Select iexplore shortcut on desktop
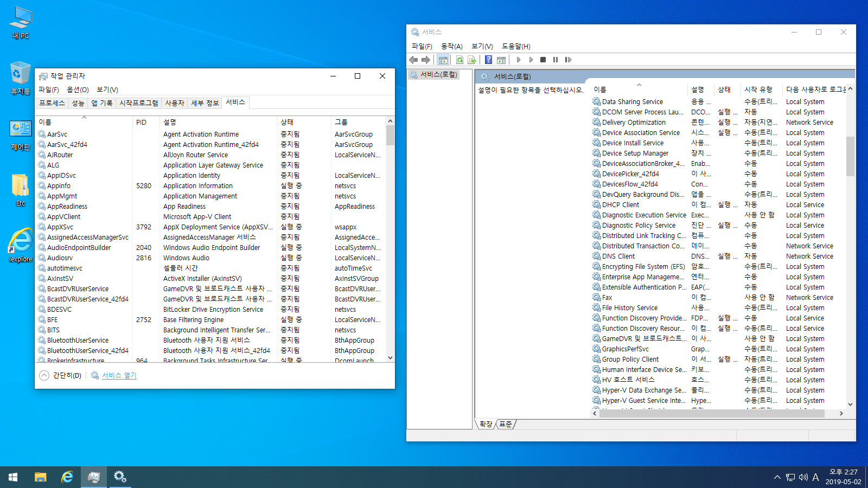The image size is (868, 488). 21,246
